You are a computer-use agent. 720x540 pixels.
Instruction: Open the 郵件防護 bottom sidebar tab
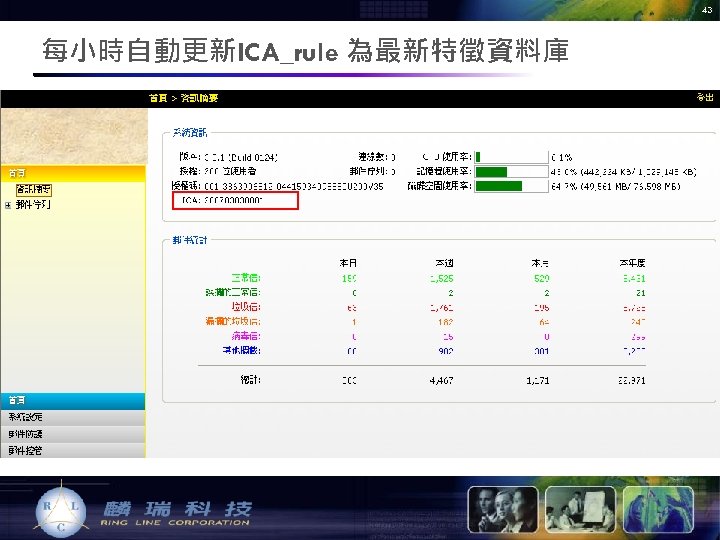73,434
